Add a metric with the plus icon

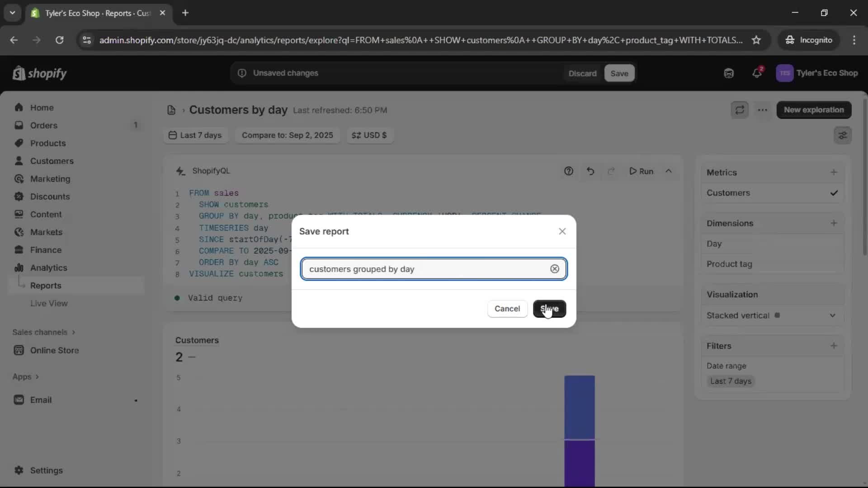pyautogui.click(x=834, y=172)
